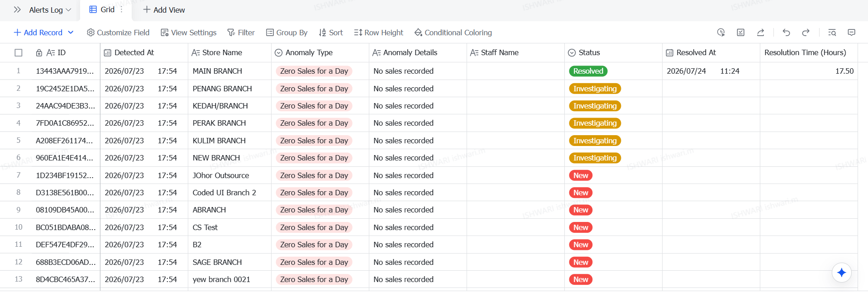Click the Sort toolbar button
This screenshot has width=868, height=292.
tap(331, 33)
